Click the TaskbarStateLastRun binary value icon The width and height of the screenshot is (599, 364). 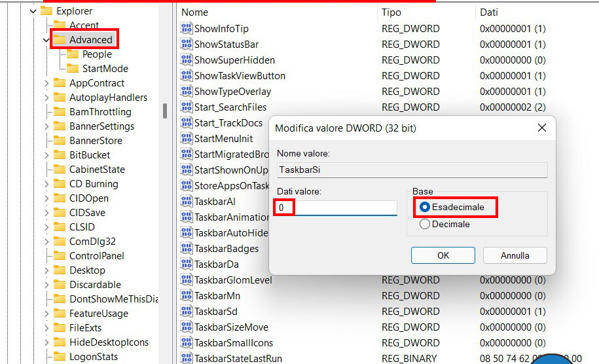click(187, 358)
